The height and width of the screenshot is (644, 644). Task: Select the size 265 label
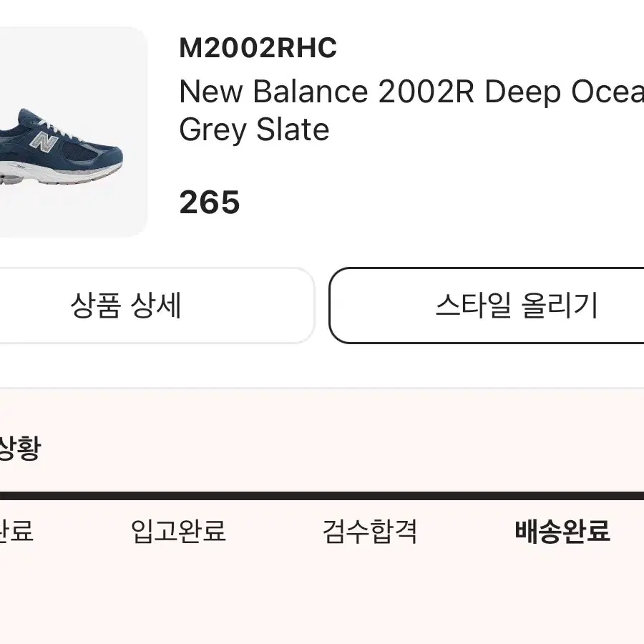pos(210,202)
